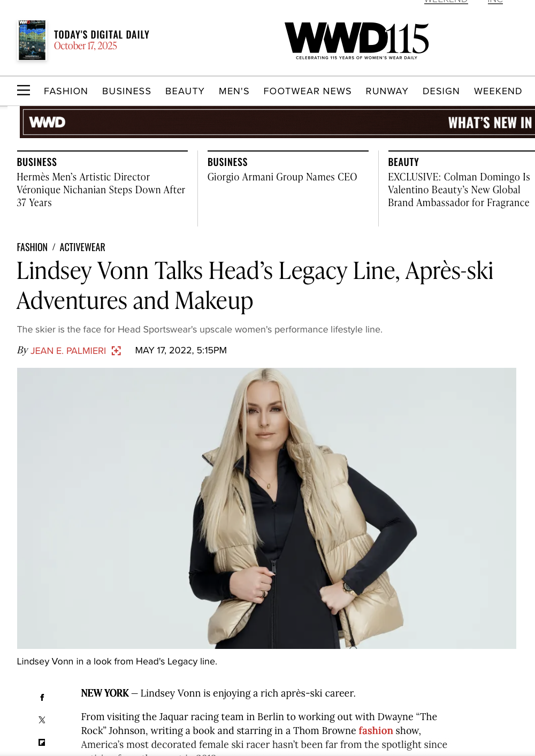This screenshot has height=756, width=535.
Task: Share article via X icon
Action: coord(42,720)
